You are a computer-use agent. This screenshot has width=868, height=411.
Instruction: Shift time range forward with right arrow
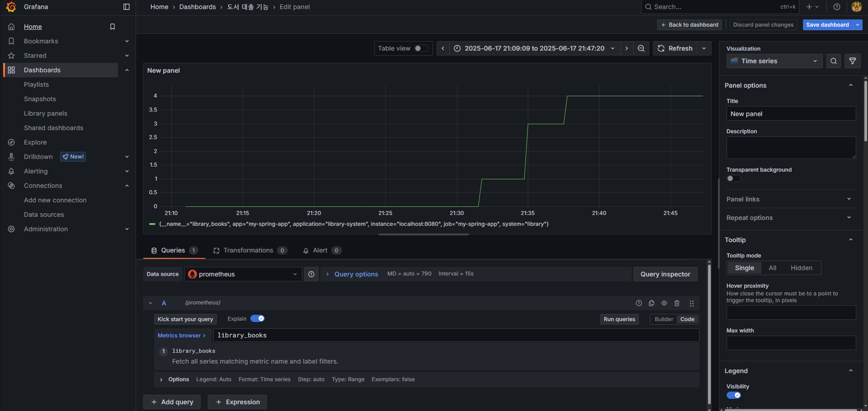tap(626, 48)
